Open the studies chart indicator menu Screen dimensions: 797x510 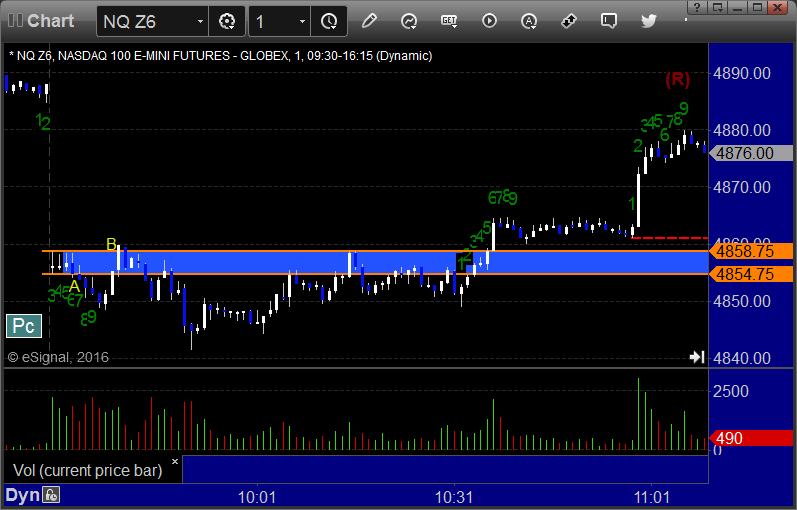409,21
